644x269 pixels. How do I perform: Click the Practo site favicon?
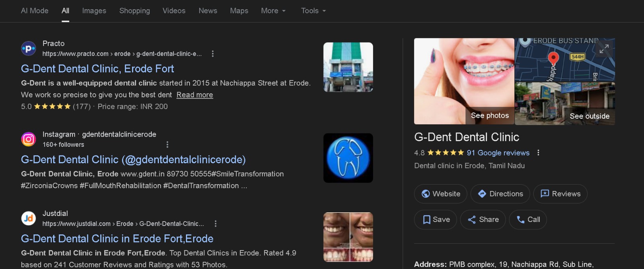click(29, 49)
